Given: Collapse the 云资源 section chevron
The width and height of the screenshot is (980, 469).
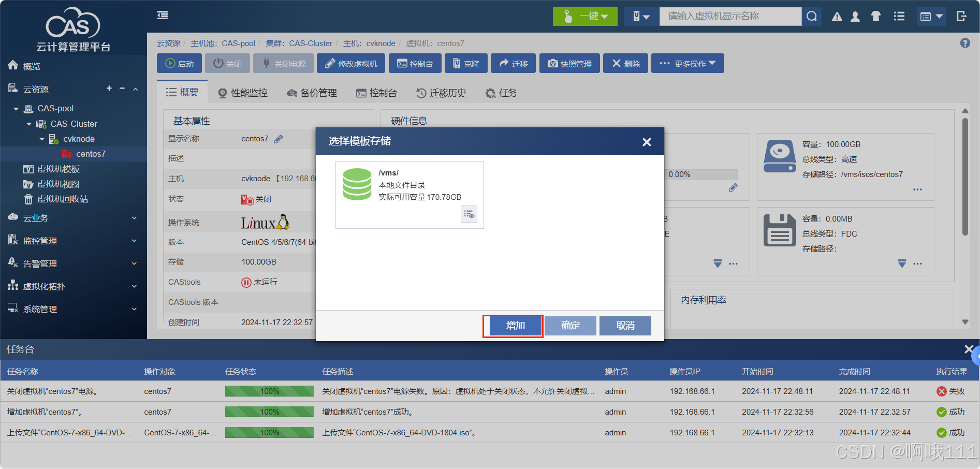Looking at the screenshot, I should click(x=136, y=89).
